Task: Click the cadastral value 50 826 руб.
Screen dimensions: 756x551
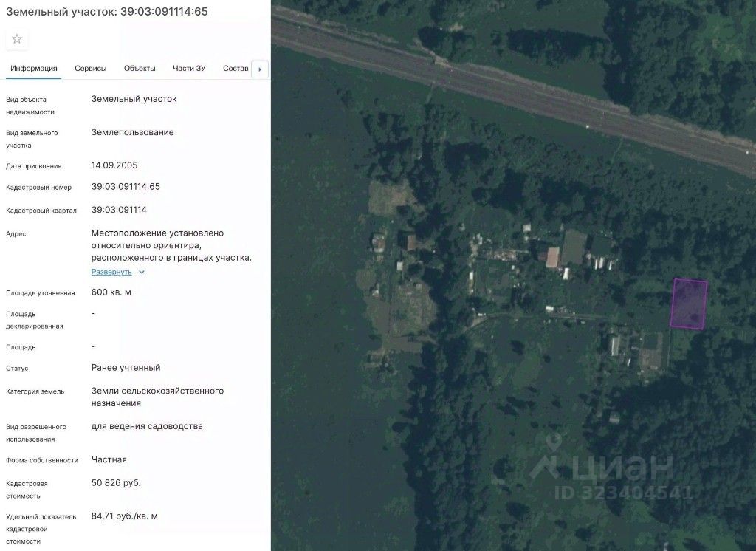Action: tap(116, 483)
